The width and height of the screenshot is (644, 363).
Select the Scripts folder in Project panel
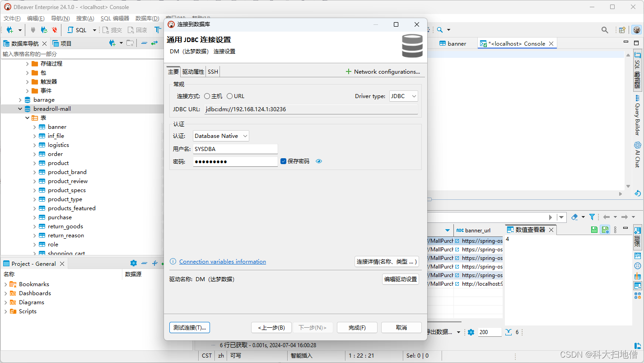pos(28,311)
